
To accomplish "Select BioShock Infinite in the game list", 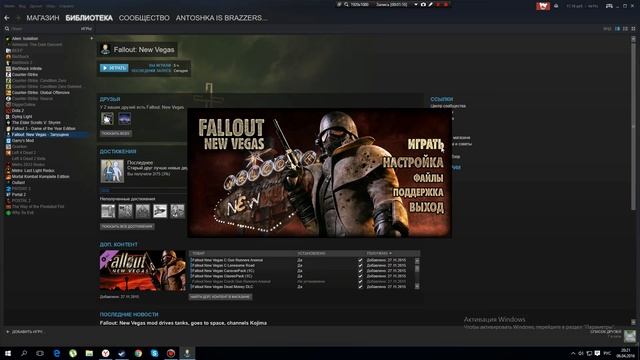I will pos(27,69).
